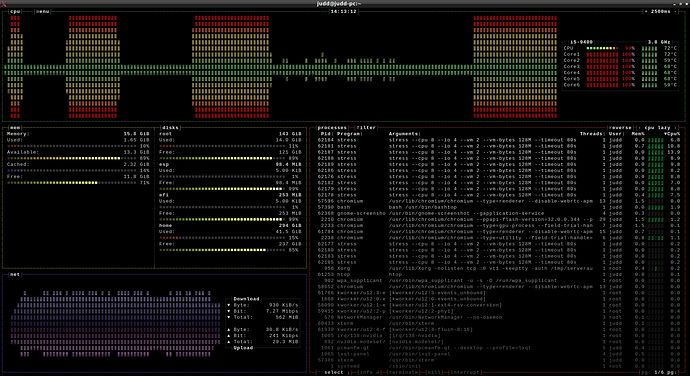Click the Mem% column header
The width and height of the screenshot is (690, 376).
tap(638, 134)
